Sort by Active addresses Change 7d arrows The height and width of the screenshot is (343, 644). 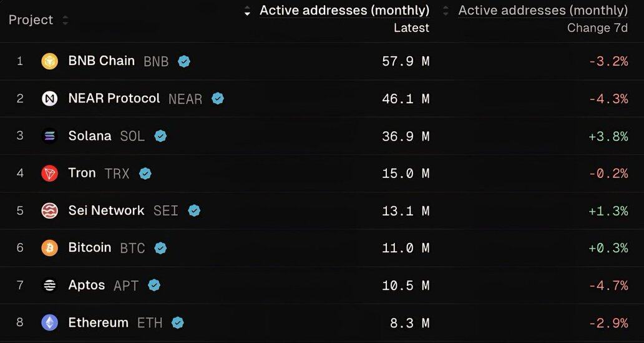446,11
